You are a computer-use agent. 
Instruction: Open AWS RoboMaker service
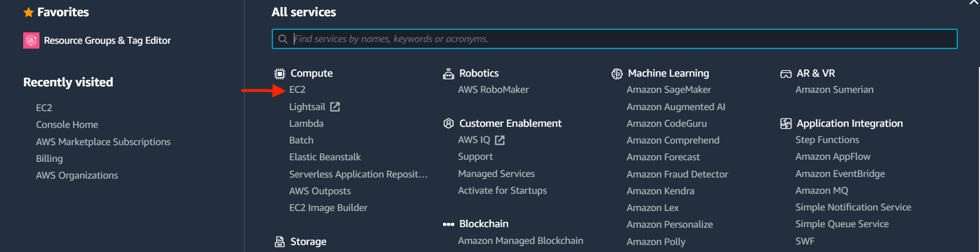tap(493, 90)
